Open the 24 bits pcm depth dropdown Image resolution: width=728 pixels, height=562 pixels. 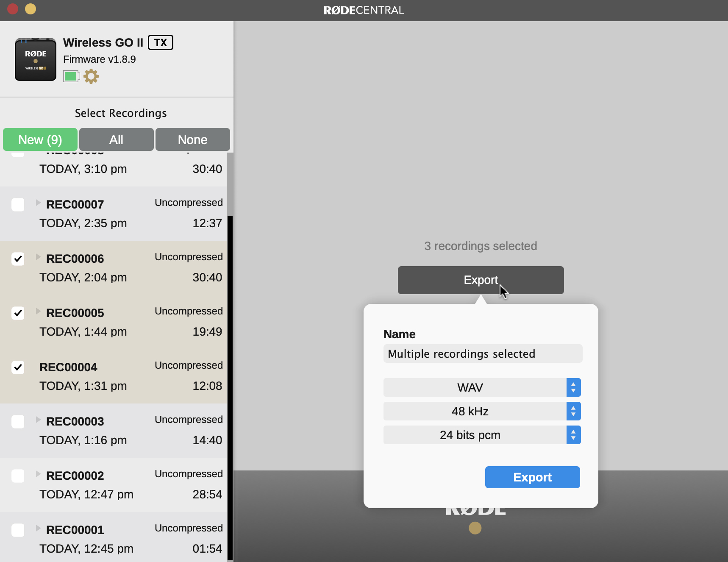[482, 435]
